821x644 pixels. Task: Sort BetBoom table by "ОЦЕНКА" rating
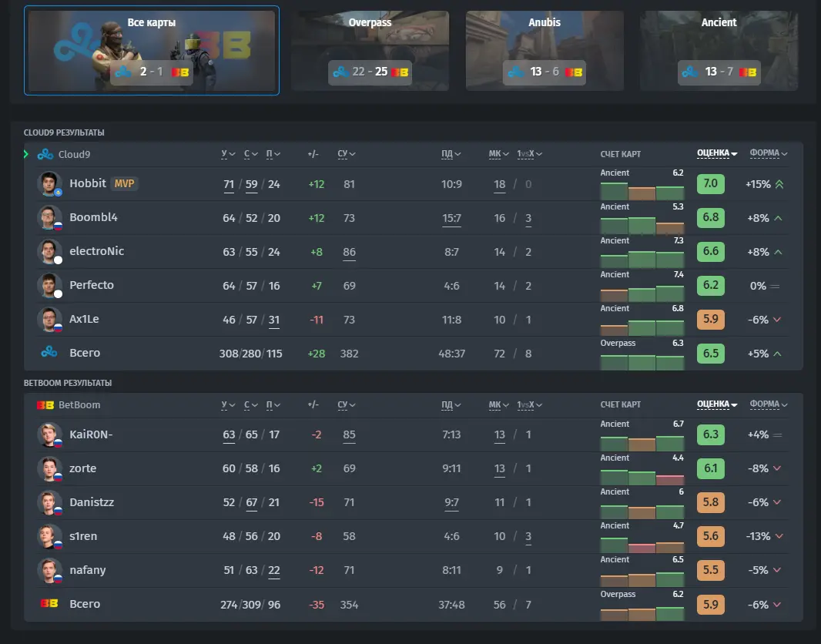point(717,404)
